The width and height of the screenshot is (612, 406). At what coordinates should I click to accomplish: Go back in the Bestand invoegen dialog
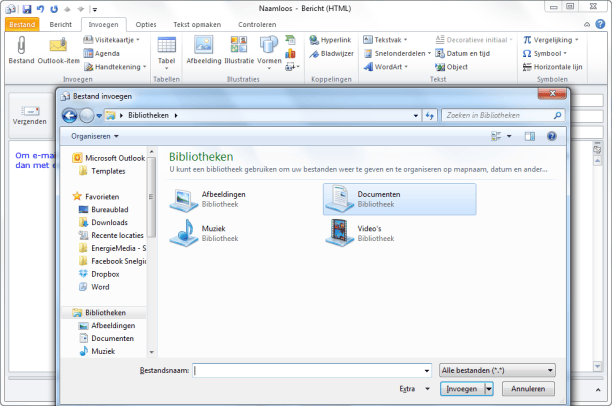tap(70, 116)
